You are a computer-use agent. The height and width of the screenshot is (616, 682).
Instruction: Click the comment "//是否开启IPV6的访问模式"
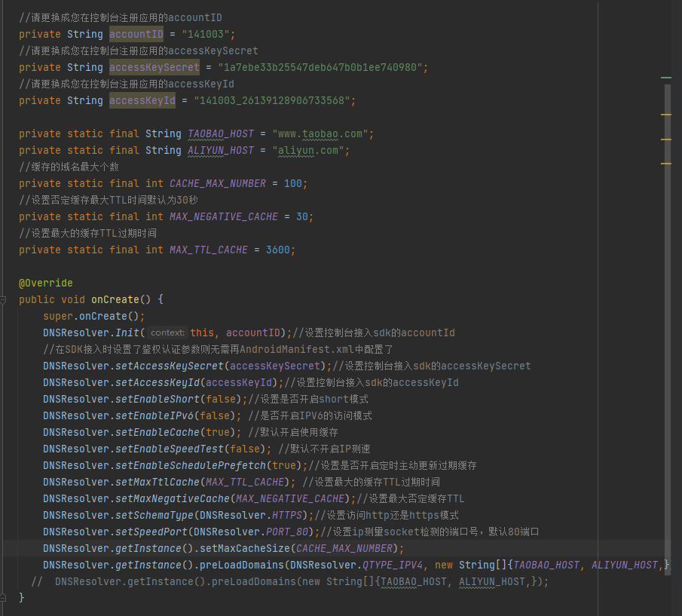[310, 415]
